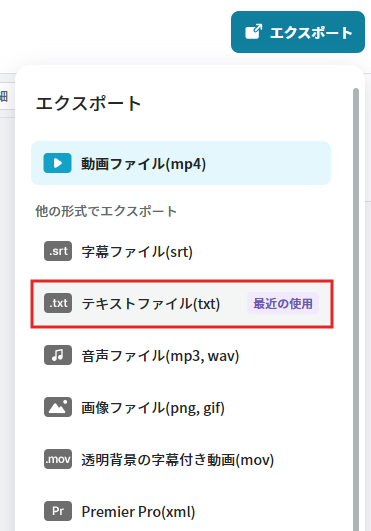
Task: Click the blue play icon for mp4
Action: pos(57,163)
